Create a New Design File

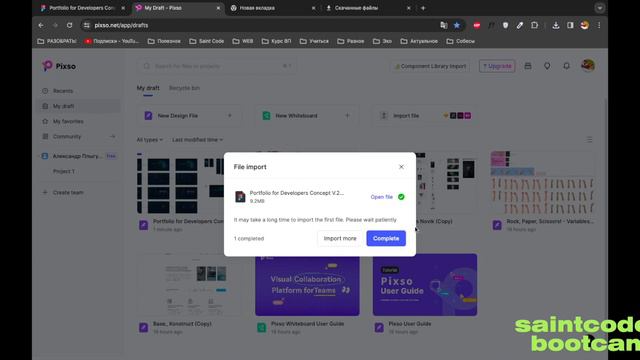coord(189,116)
